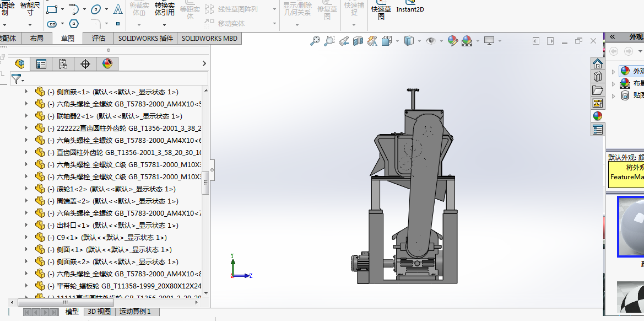Click Zoom to Fit magnifier icon
The width and height of the screenshot is (644, 321).
[315, 41]
